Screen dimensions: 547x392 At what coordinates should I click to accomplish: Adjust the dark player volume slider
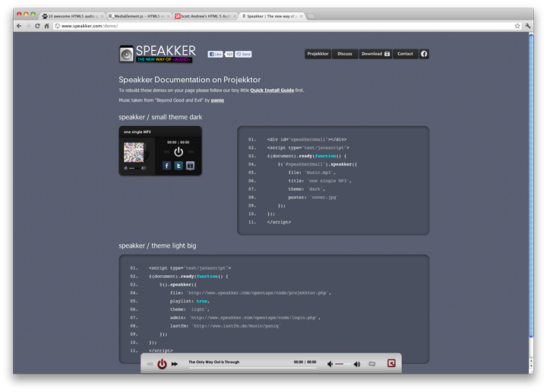[x=134, y=168]
